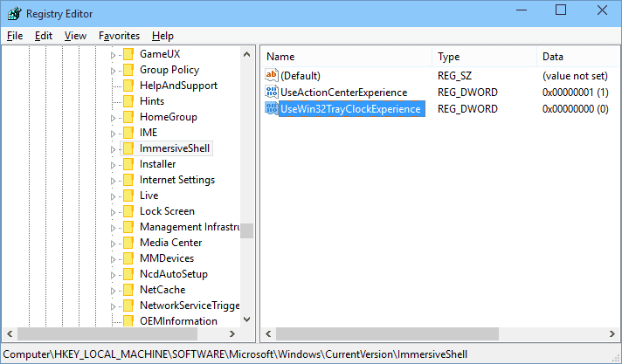Expand the Media Center key
Screen dimensions: 622x364
pos(113,244)
